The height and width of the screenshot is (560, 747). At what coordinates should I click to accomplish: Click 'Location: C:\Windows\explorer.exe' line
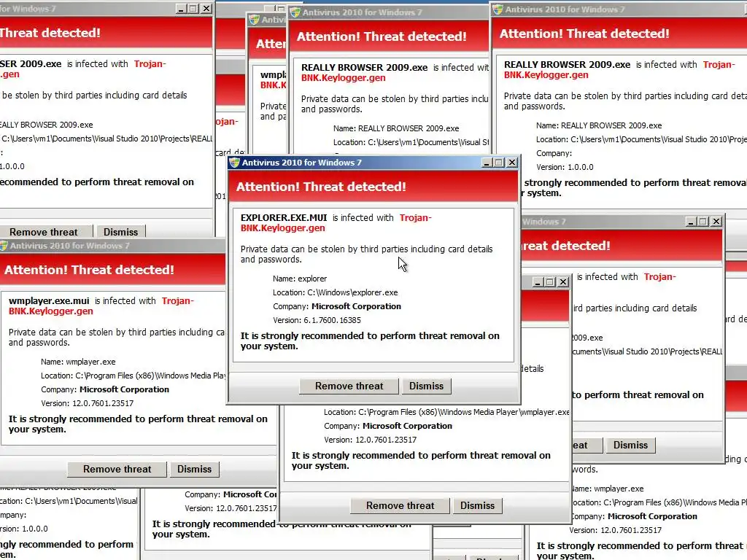click(335, 292)
